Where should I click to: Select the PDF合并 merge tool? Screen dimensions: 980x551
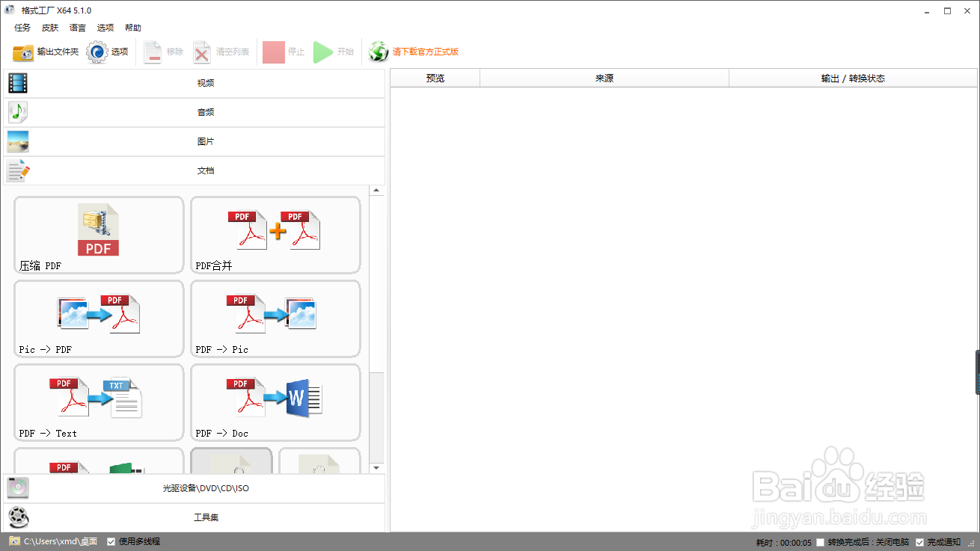click(275, 235)
